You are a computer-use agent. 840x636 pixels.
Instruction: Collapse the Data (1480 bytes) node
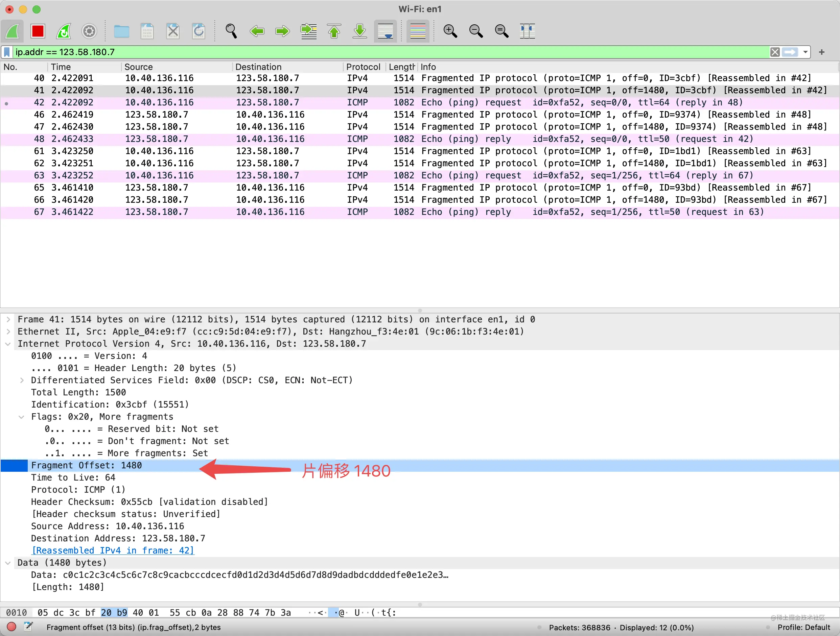[8, 563]
